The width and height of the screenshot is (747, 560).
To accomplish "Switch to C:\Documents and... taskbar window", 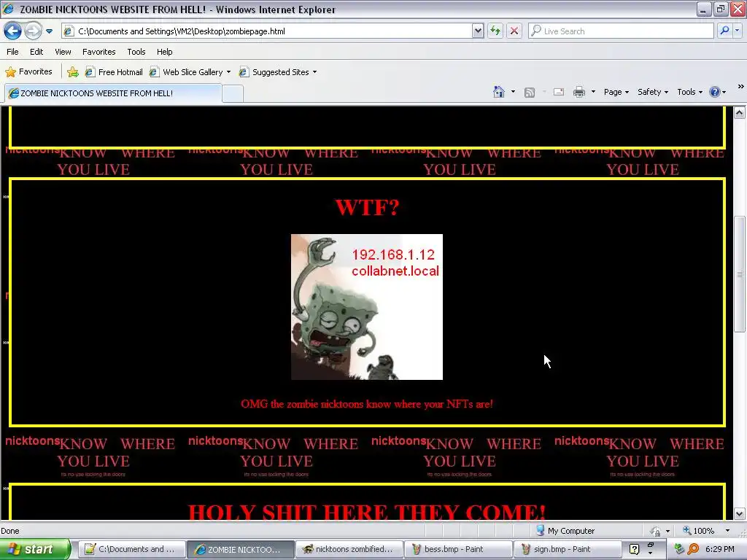I will point(131,549).
